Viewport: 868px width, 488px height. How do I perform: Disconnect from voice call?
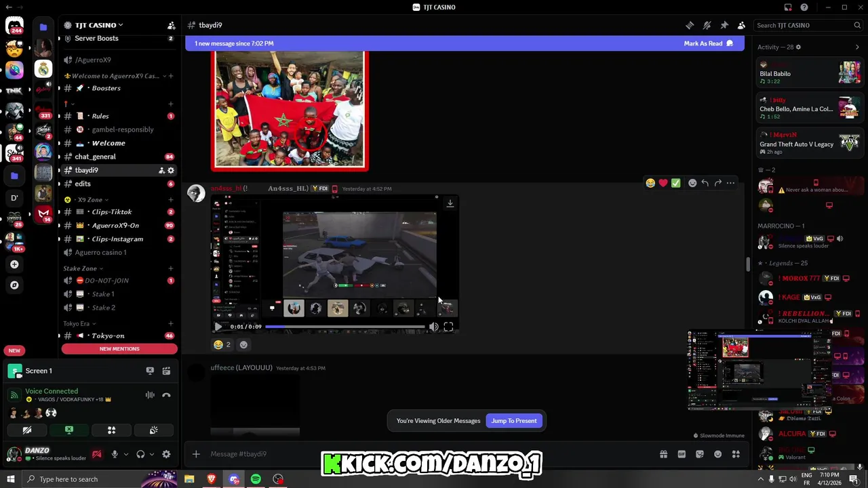[x=166, y=395]
